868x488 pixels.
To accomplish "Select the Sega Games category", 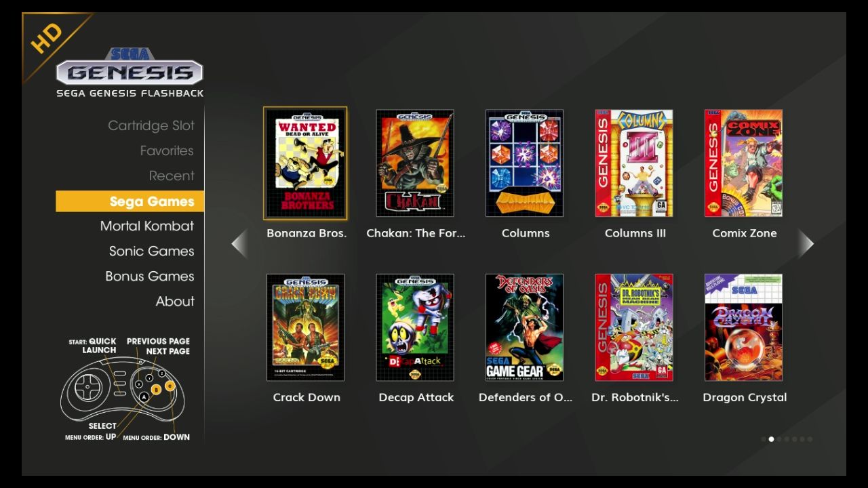I will coord(130,201).
